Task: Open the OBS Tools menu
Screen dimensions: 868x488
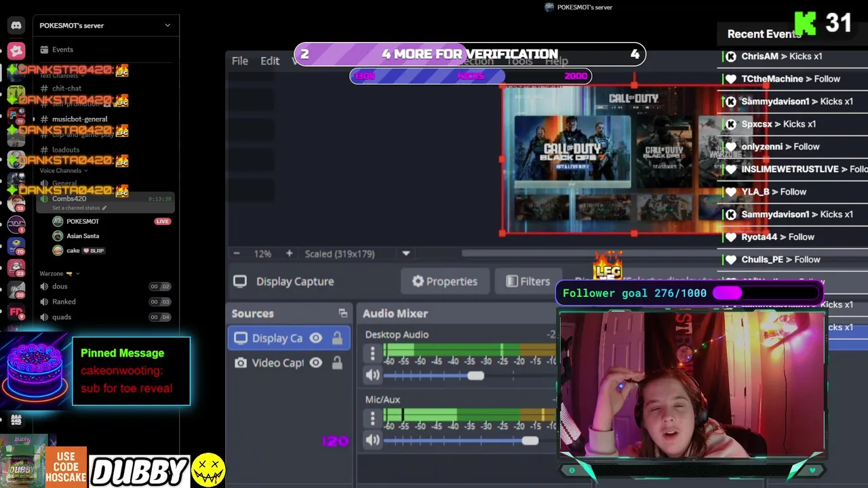Action: click(519, 61)
